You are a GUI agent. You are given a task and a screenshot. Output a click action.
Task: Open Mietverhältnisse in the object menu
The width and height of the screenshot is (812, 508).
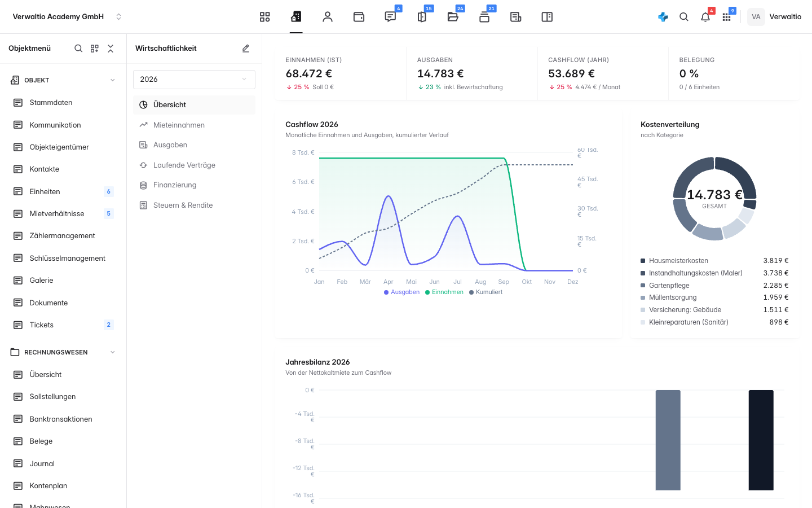tap(63, 214)
